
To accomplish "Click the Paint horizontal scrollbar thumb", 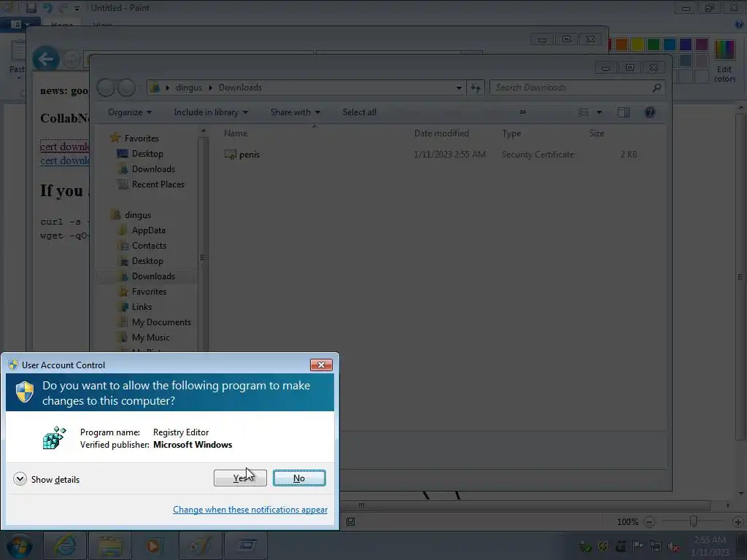I will [362, 505].
